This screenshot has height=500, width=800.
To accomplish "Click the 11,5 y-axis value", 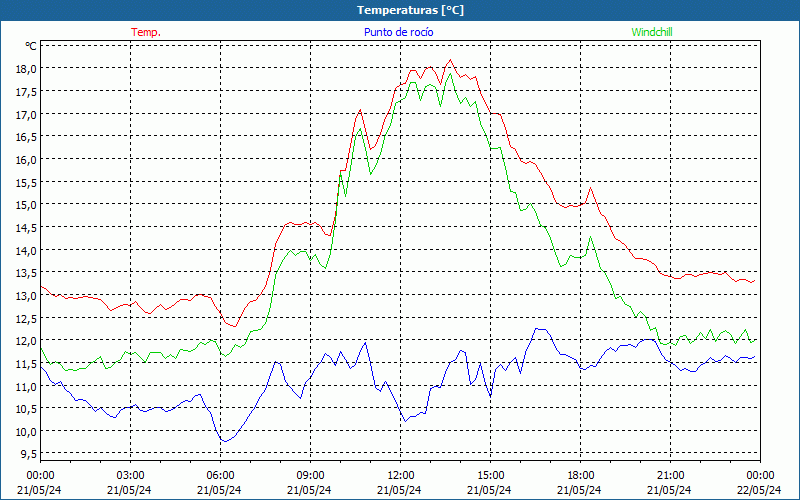I will tap(27, 364).
